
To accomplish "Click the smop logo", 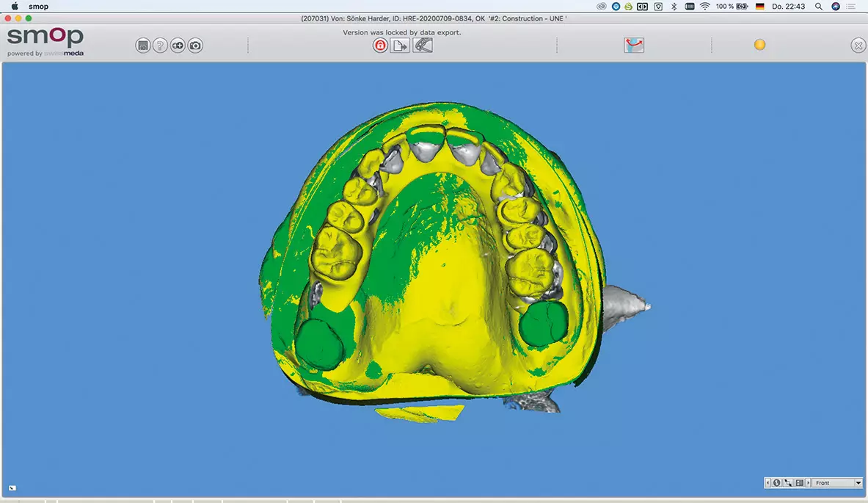I will tap(45, 42).
